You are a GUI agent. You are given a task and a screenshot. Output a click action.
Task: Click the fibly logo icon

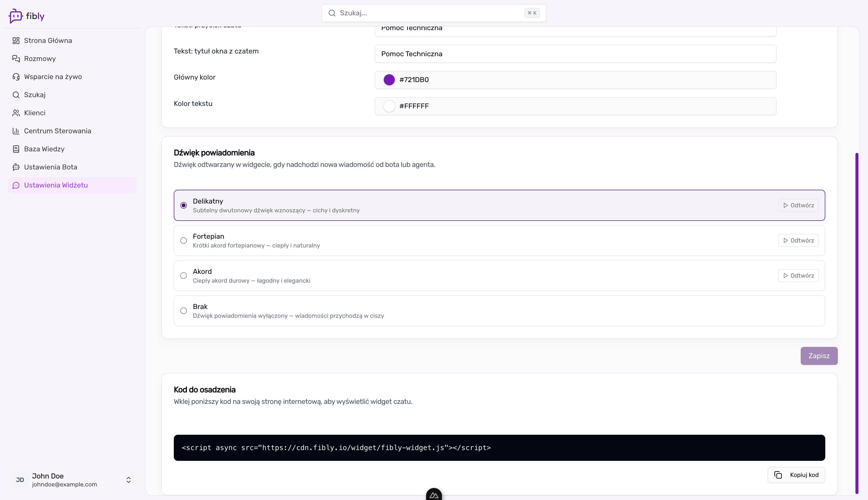(x=16, y=16)
